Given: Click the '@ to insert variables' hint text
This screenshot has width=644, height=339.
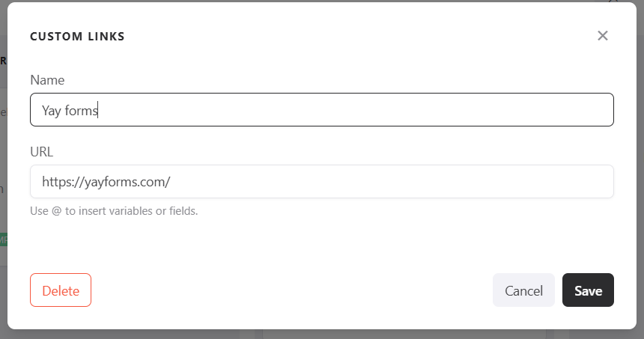Looking at the screenshot, I should coord(114,211).
